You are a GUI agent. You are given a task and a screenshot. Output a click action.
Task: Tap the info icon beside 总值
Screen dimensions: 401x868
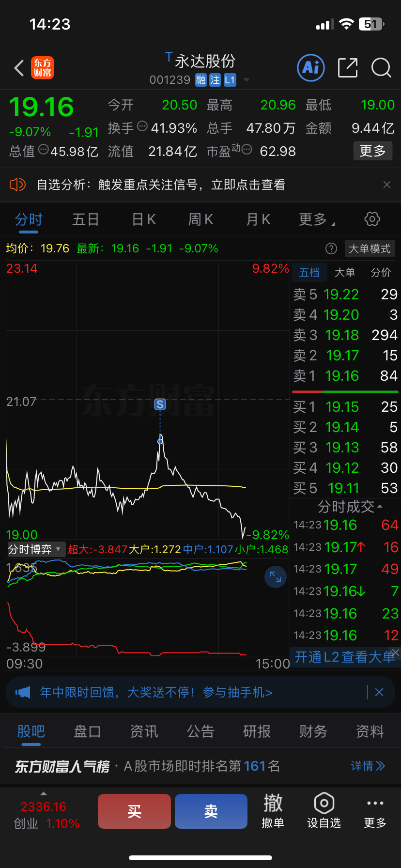click(43, 150)
